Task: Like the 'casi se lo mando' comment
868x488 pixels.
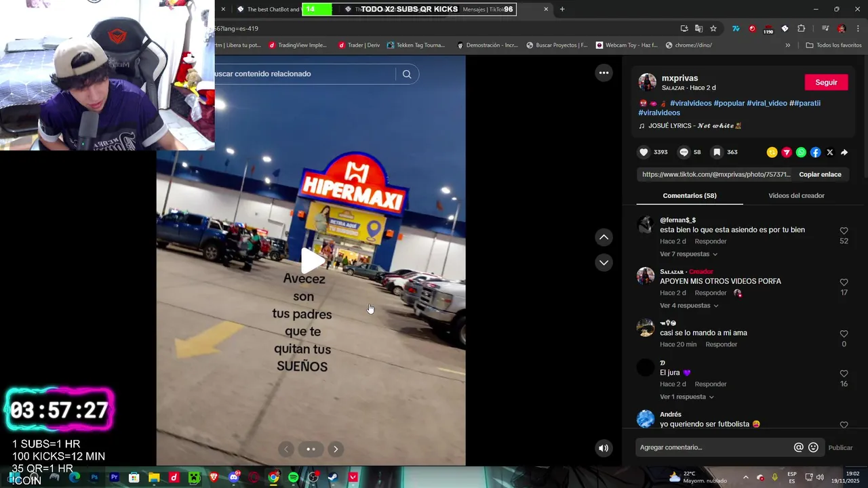Action: [x=844, y=333]
